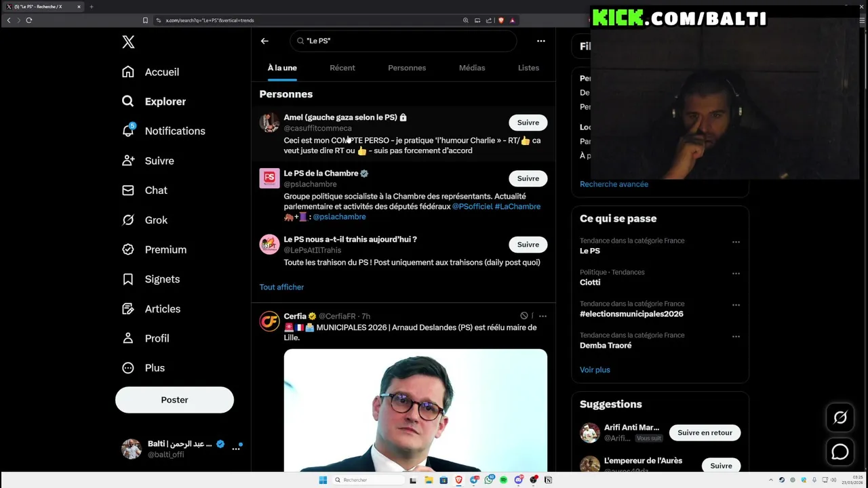Click Tout afficher link
Image resolution: width=868 pixels, height=488 pixels.
(x=281, y=287)
